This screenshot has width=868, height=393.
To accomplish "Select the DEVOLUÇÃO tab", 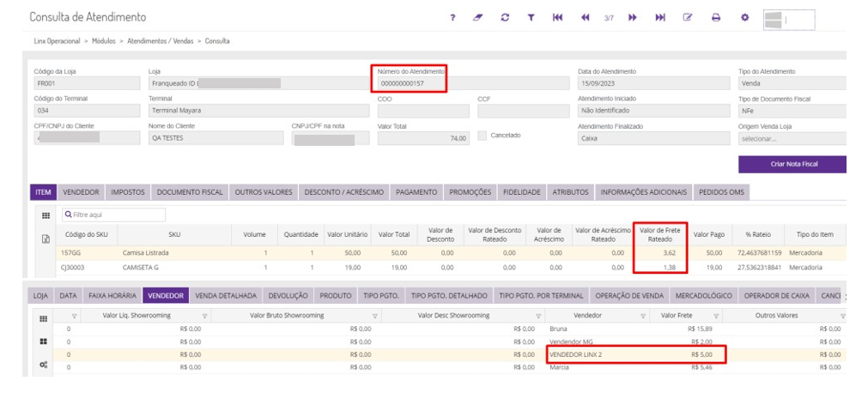I will tap(288, 295).
